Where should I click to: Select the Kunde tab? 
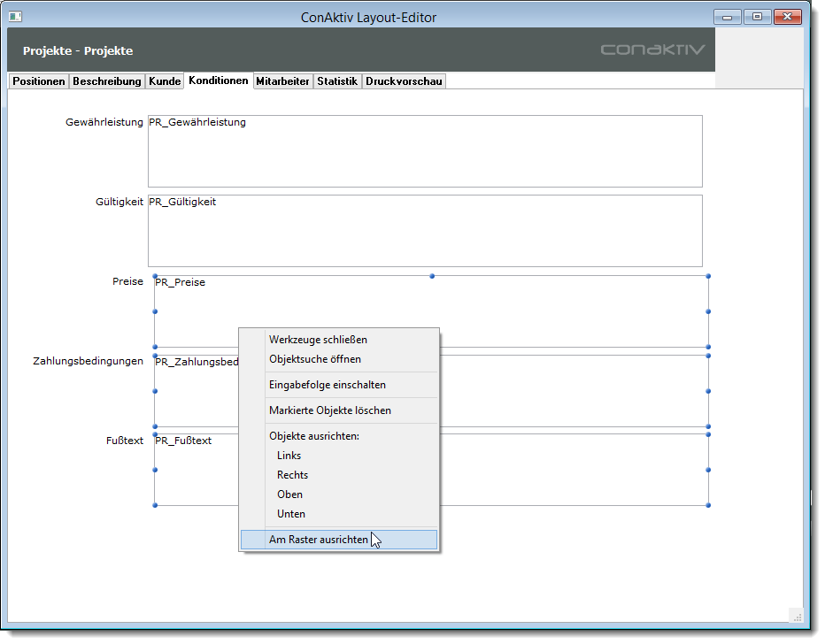point(165,81)
